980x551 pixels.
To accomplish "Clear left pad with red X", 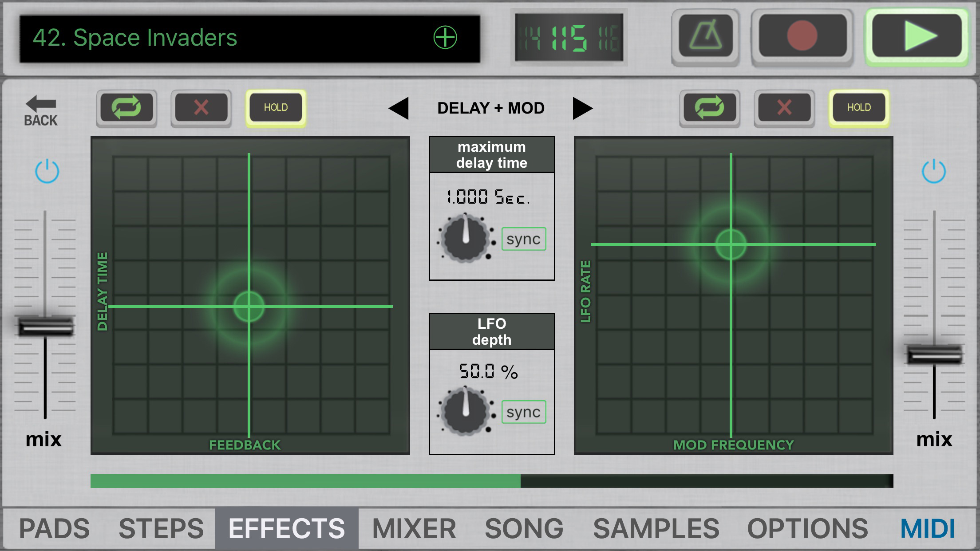I will [201, 108].
